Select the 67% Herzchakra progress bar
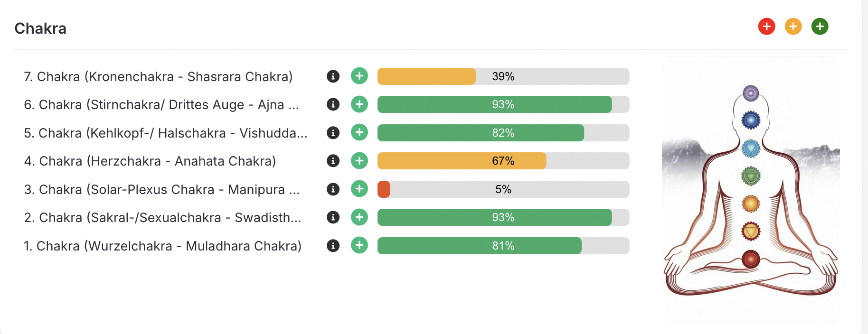This screenshot has width=868, height=334. click(503, 161)
